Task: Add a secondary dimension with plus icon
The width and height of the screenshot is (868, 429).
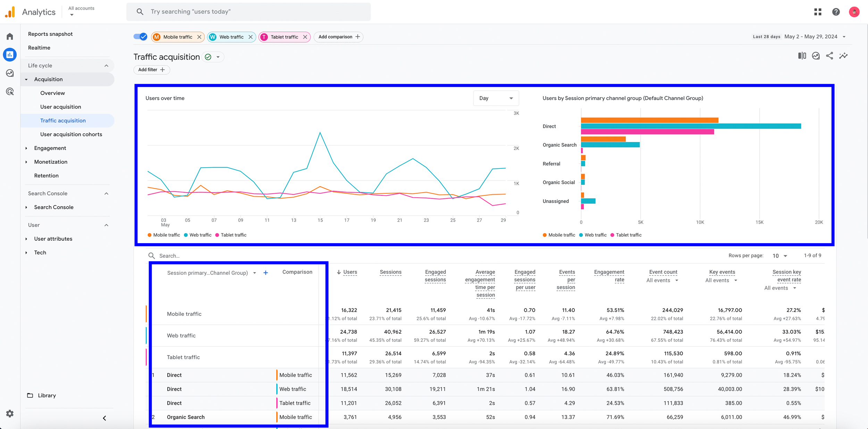Action: click(266, 273)
